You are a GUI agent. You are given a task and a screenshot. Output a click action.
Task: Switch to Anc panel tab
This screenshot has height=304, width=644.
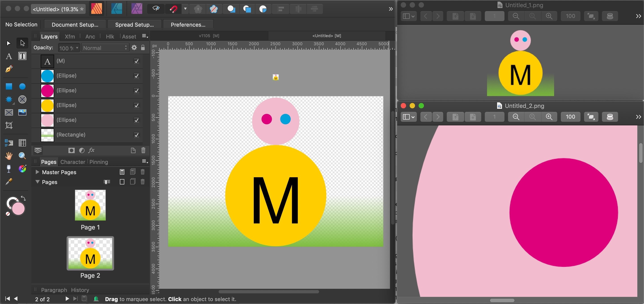90,36
